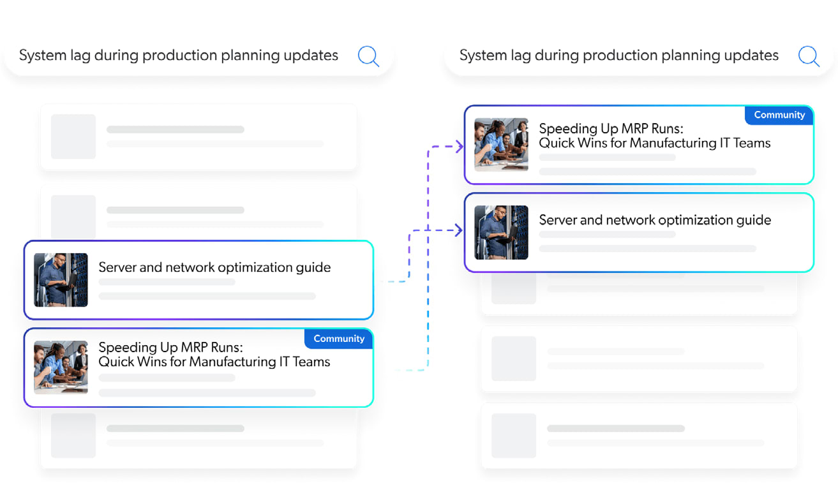The width and height of the screenshot is (838, 504).
Task: Open the left 'Server and network optimization guide' title
Action: pyautogui.click(x=214, y=267)
